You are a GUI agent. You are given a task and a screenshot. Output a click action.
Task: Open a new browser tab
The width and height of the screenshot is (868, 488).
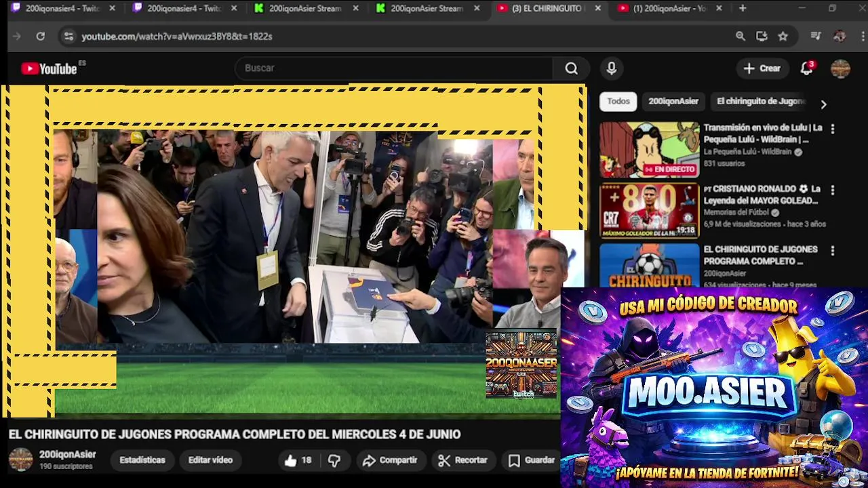(x=743, y=8)
